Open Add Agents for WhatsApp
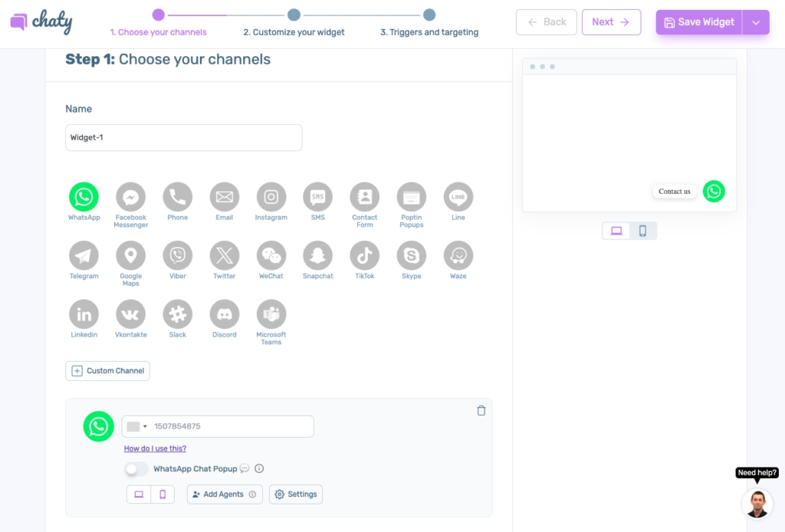 [225, 494]
